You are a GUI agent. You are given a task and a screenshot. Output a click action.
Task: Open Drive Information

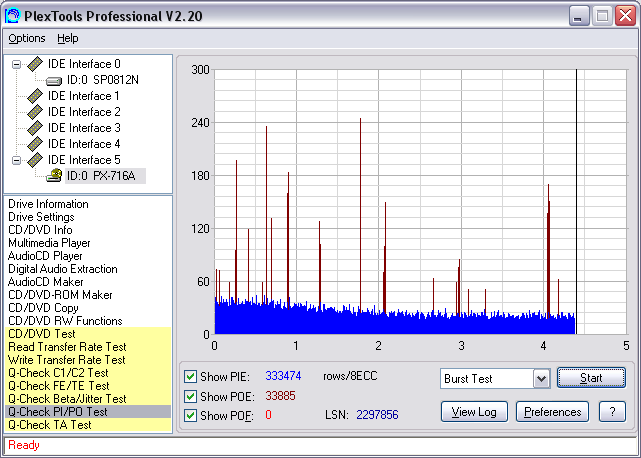pyautogui.click(x=48, y=204)
